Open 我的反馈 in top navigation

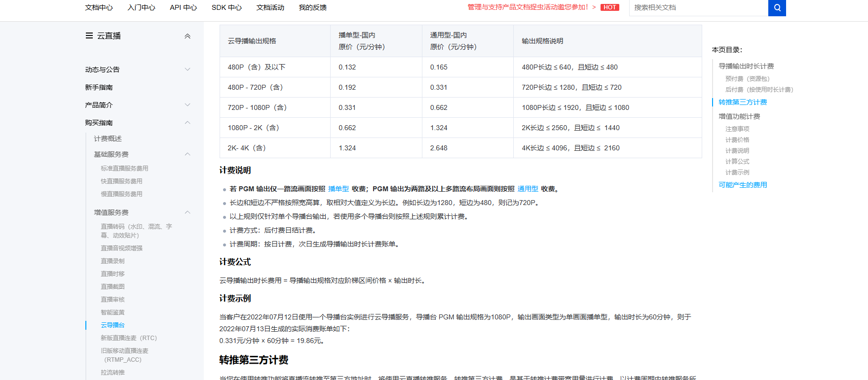(313, 7)
